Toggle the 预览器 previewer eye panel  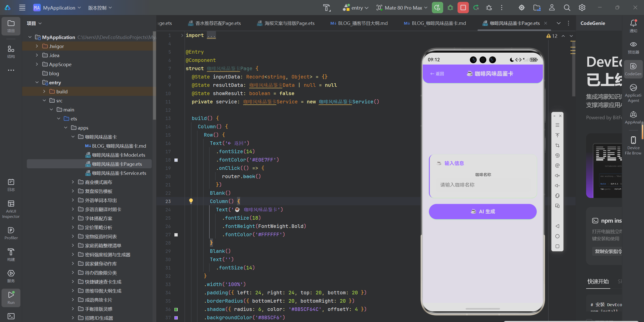pyautogui.click(x=633, y=48)
